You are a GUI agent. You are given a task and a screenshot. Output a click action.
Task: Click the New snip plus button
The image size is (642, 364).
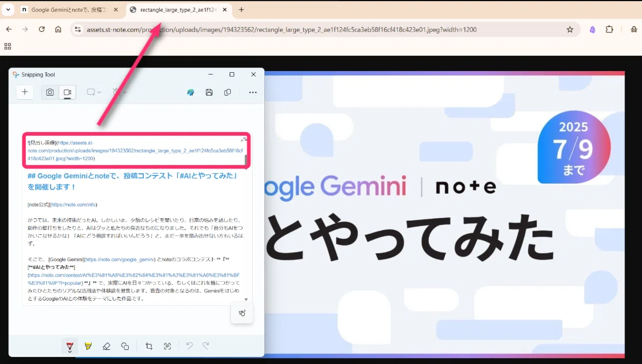(25, 92)
